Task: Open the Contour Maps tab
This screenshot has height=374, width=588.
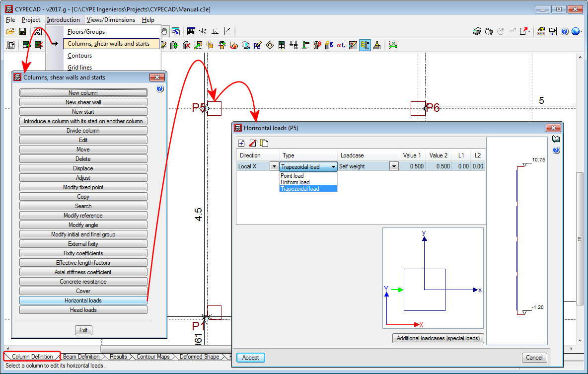Action: (153, 357)
